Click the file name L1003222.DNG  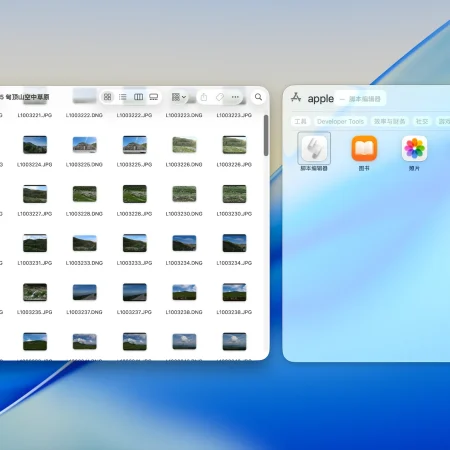coord(84,115)
